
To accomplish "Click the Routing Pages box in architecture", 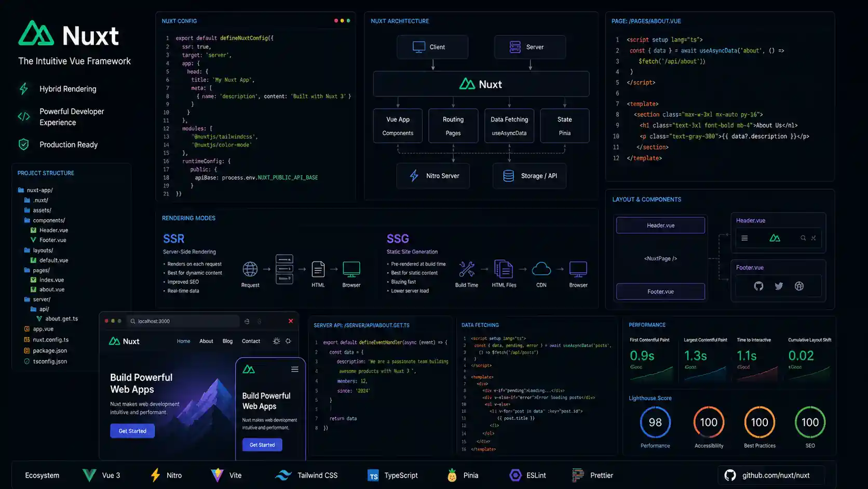I will 453,126.
